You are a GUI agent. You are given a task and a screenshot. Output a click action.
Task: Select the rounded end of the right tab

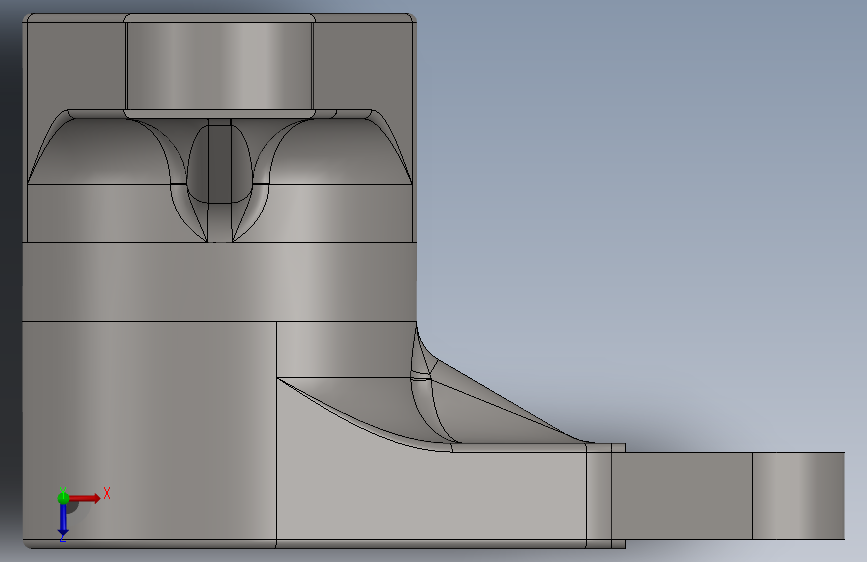[x=798, y=496]
